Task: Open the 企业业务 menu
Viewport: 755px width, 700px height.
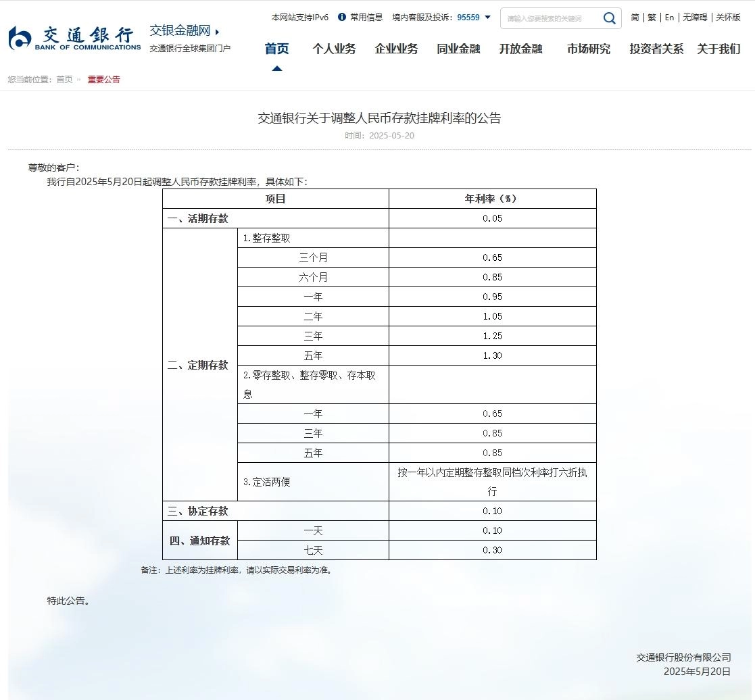Action: [x=396, y=49]
